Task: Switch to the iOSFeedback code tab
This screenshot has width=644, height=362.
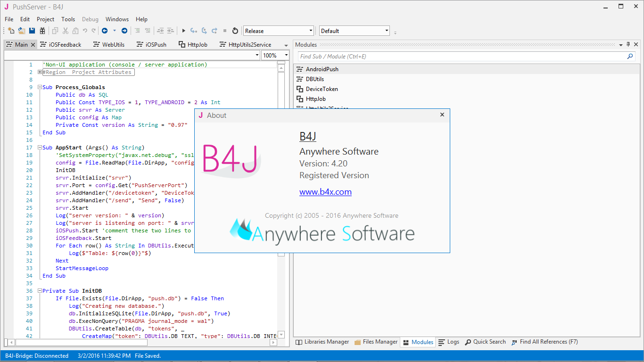Action: pos(60,45)
